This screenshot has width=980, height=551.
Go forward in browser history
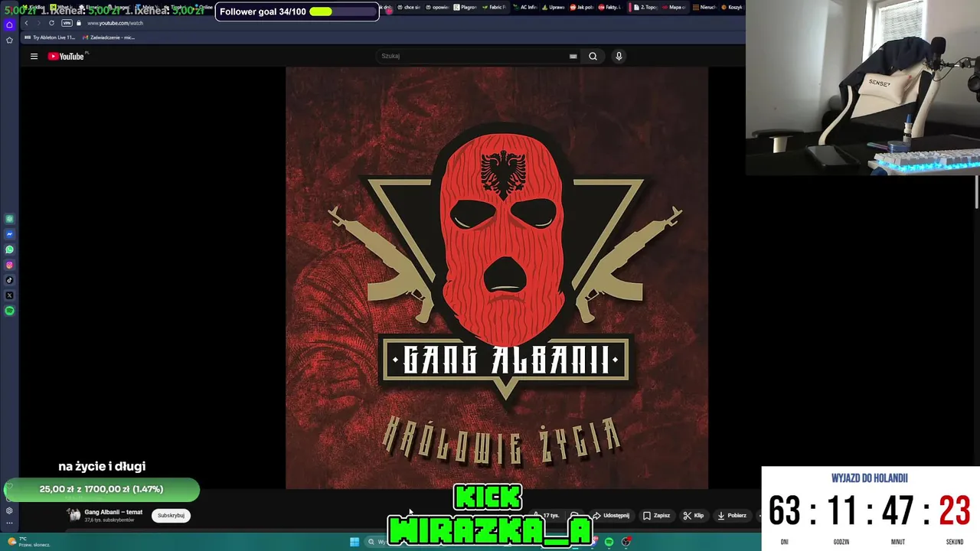tap(38, 23)
